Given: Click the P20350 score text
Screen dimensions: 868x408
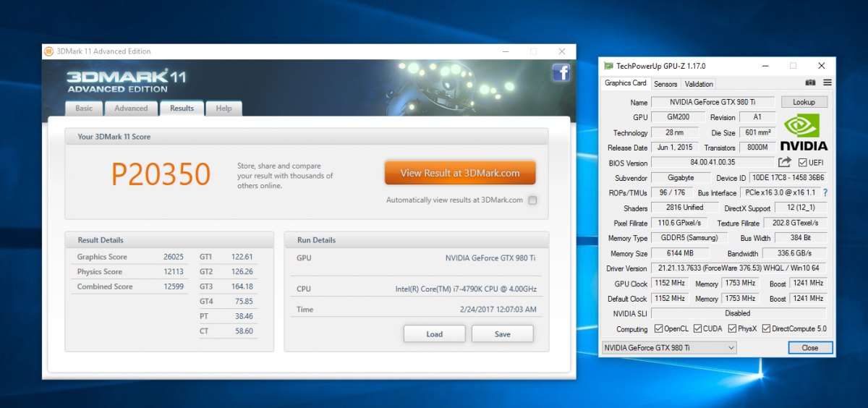Looking at the screenshot, I should (x=161, y=174).
